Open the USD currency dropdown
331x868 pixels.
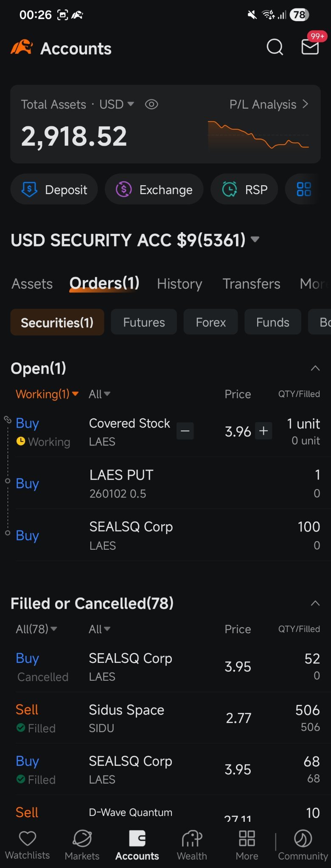[x=117, y=104]
